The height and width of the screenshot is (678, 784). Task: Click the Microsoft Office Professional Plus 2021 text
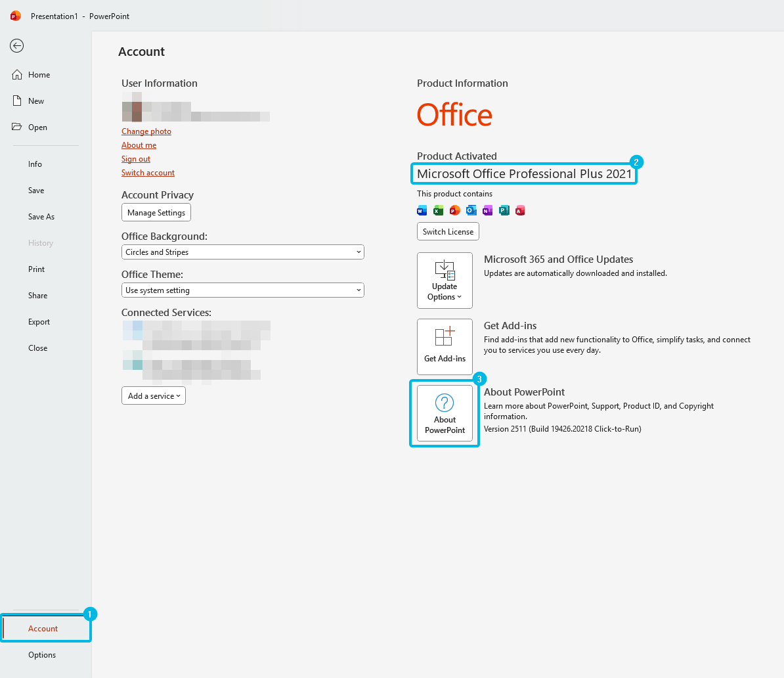524,173
